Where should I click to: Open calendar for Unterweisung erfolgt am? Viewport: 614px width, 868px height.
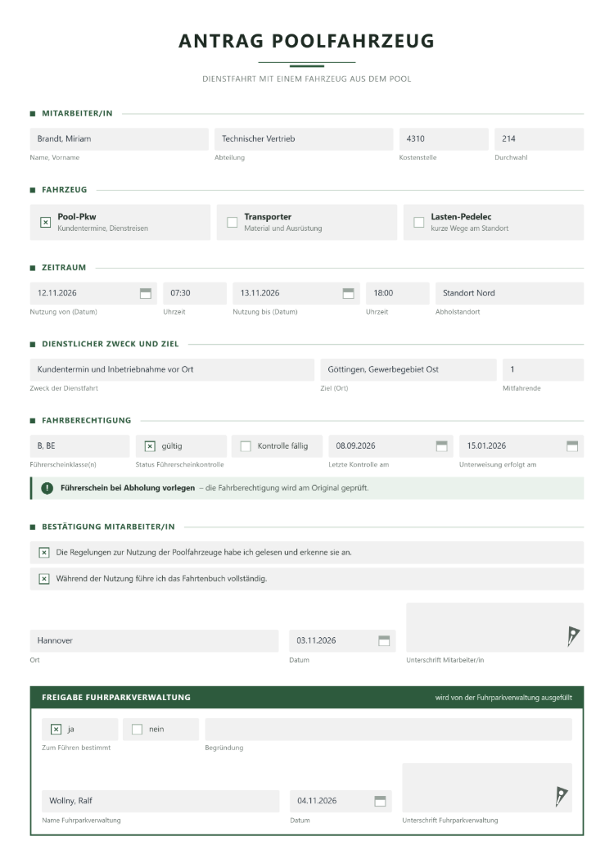coord(572,446)
